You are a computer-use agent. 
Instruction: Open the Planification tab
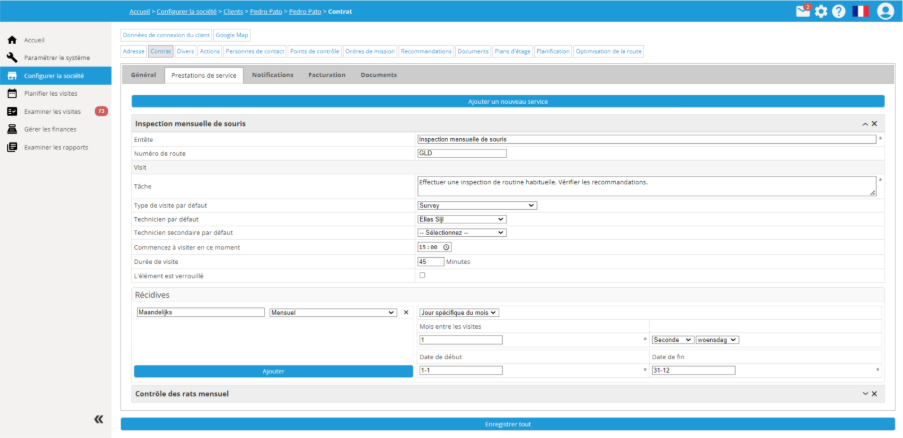(553, 51)
